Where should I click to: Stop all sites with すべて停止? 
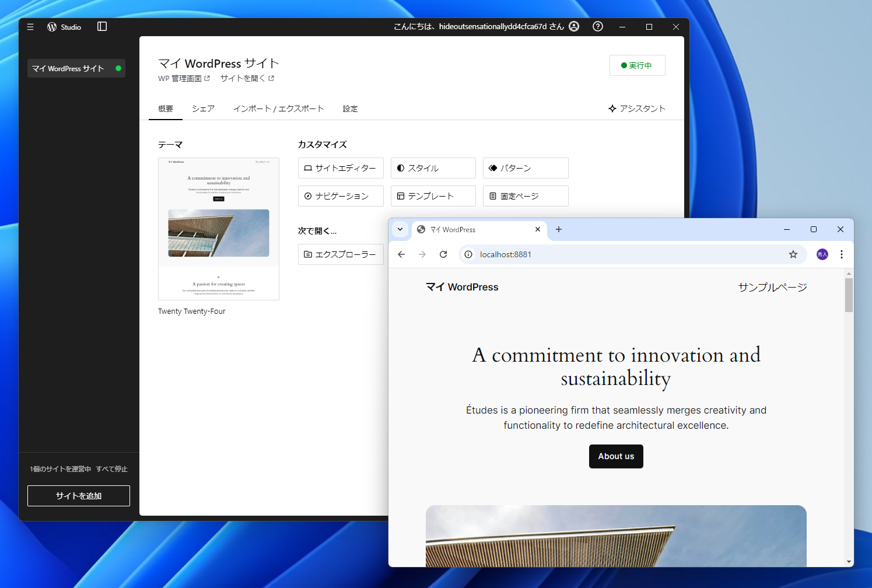111,468
